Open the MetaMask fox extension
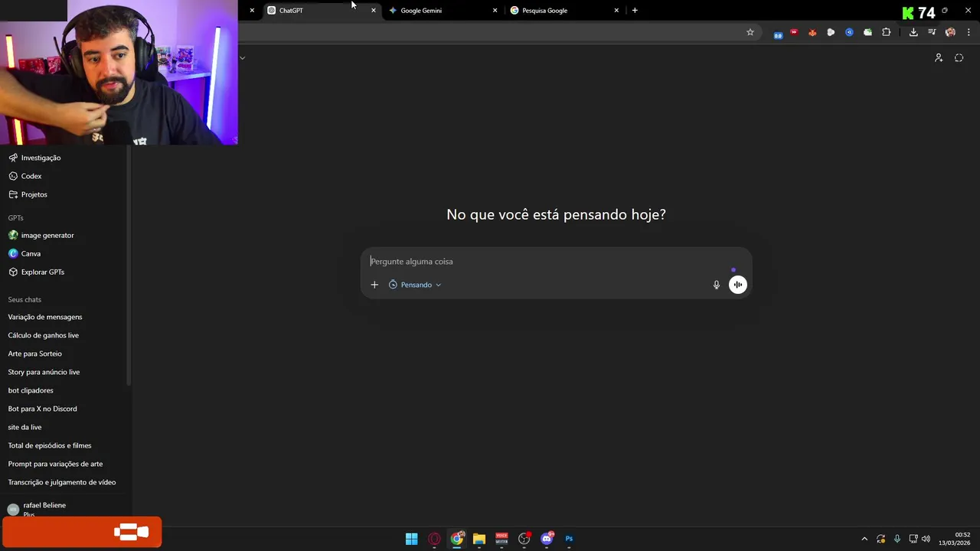 812,32
